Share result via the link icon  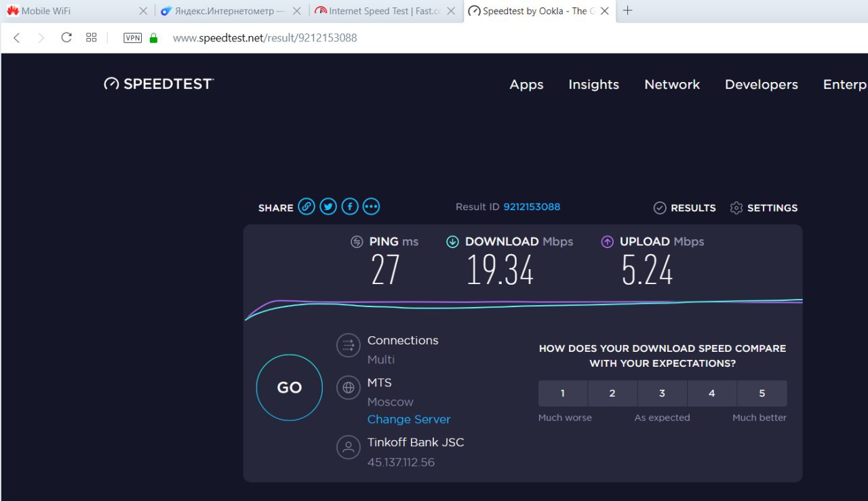pos(307,207)
